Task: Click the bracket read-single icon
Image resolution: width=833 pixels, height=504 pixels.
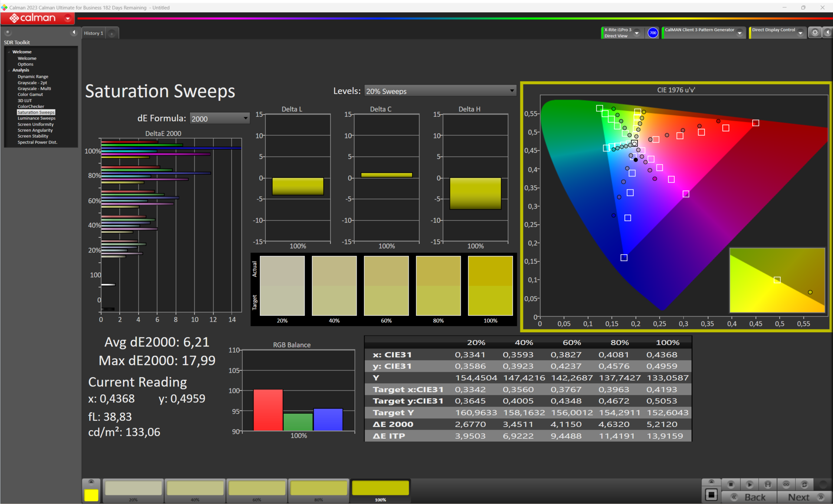Action: click(x=767, y=484)
